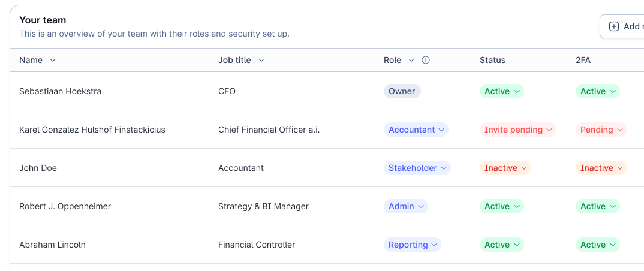Click the Status column header
Screen dimensions: 644x271
tap(492, 60)
